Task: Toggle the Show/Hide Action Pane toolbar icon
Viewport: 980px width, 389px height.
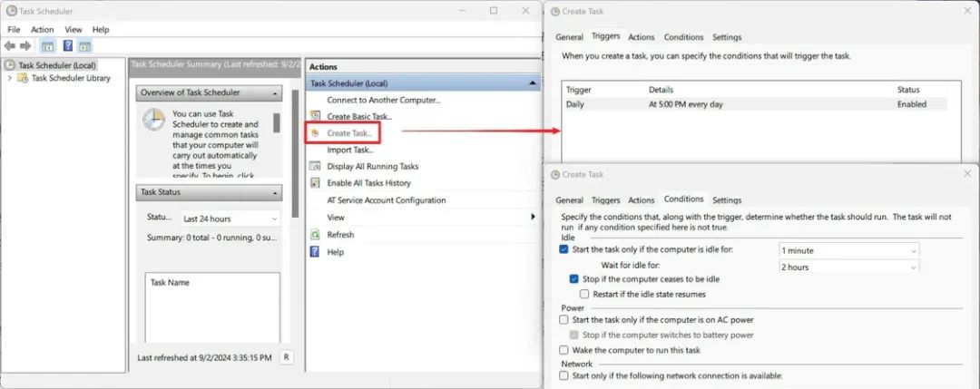Action: click(x=85, y=46)
